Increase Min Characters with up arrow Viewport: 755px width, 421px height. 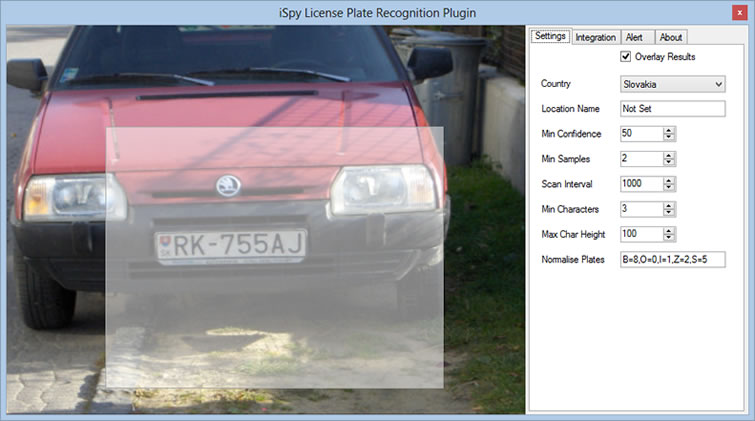669,205
